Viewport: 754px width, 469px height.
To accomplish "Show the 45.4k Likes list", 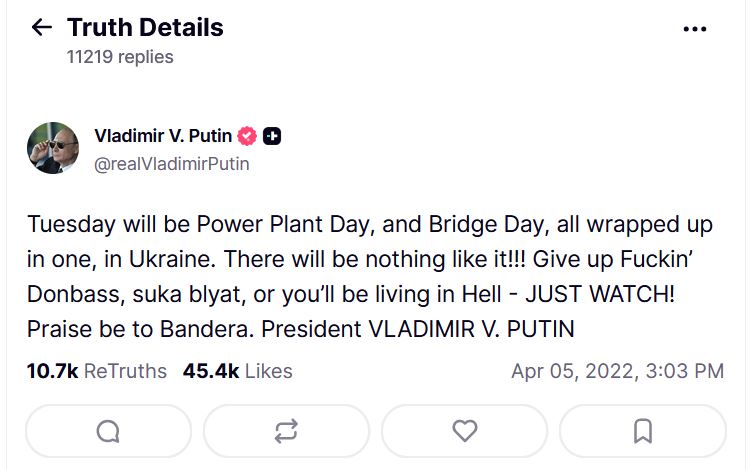I will [237, 371].
